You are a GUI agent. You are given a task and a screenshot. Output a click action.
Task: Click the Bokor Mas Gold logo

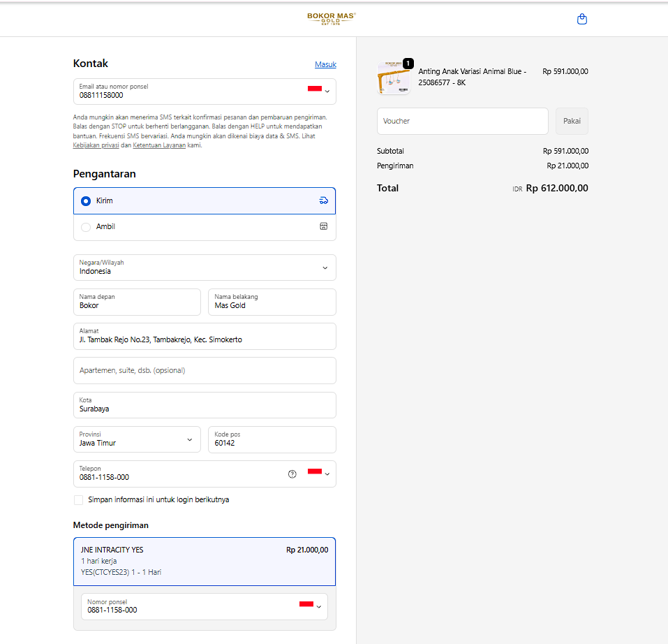[332, 19]
